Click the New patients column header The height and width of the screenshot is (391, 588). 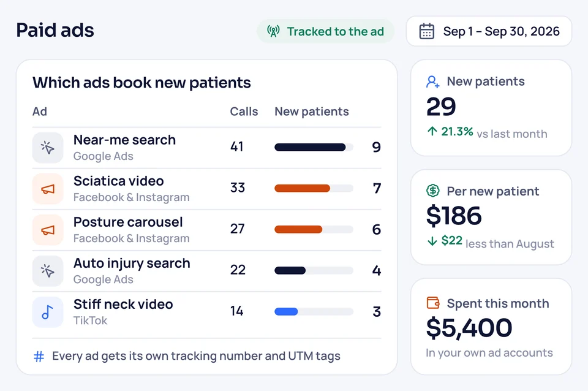[312, 112]
